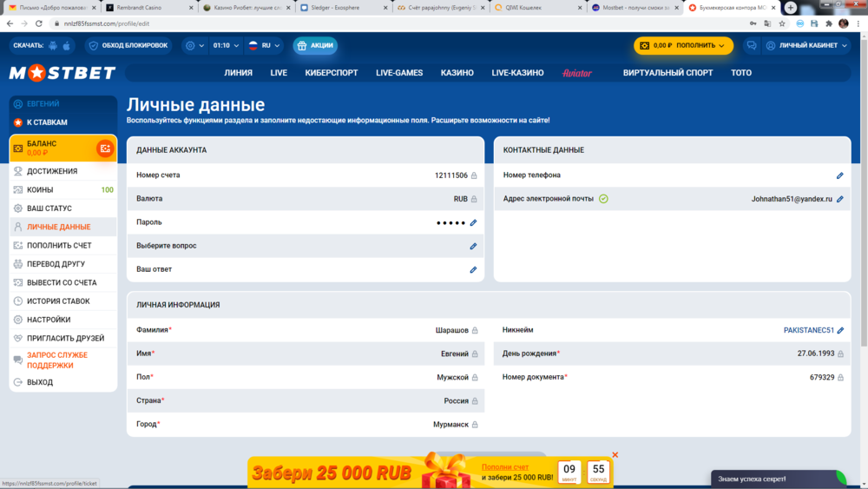
Task: Click Выход to log out
Action: (x=63, y=382)
